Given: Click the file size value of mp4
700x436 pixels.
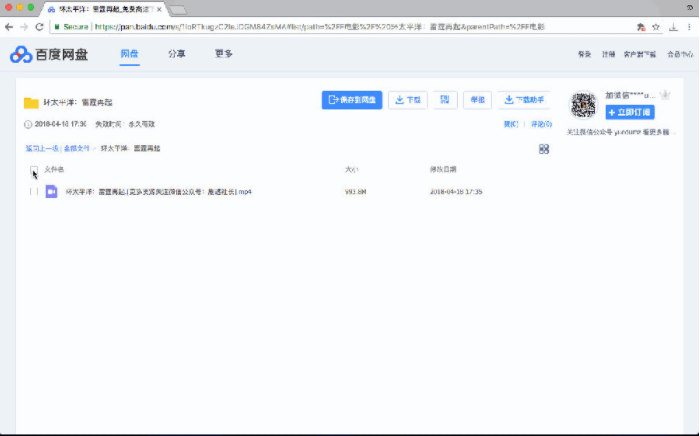Looking at the screenshot, I should 355,191.
